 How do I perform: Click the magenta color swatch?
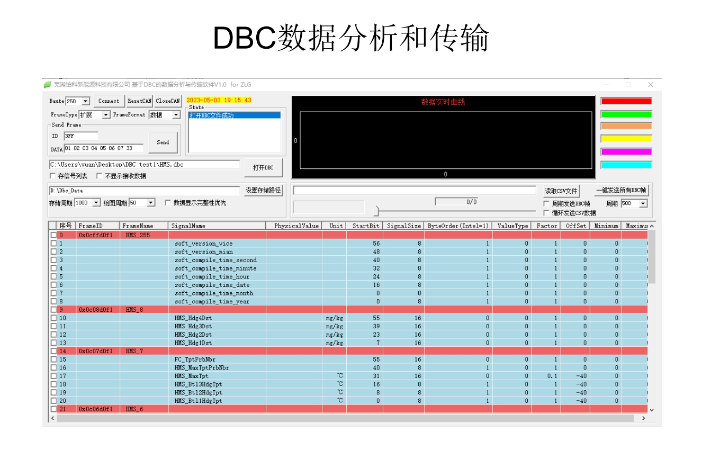626,152
